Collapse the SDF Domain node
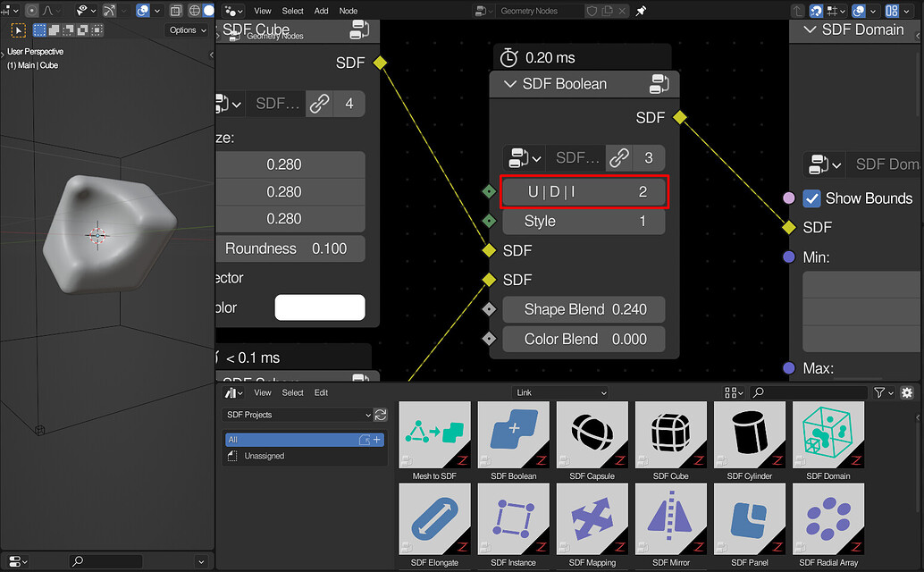Viewport: 924px width, 572px height. tap(810, 29)
